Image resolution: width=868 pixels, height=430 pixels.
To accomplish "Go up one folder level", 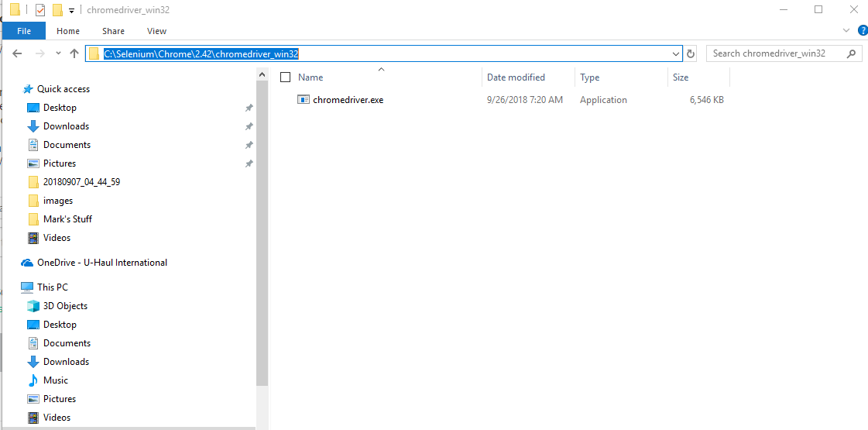I will coord(75,53).
